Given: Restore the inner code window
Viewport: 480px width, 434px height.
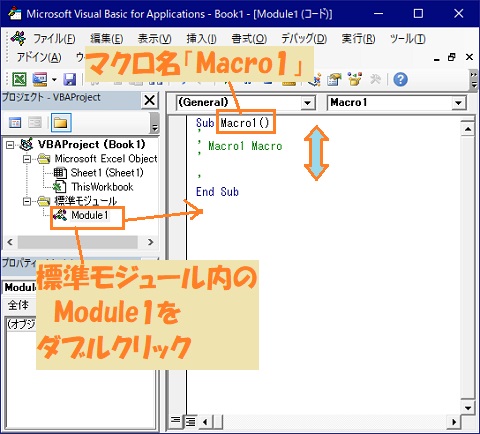Looking at the screenshot, I should [452, 57].
